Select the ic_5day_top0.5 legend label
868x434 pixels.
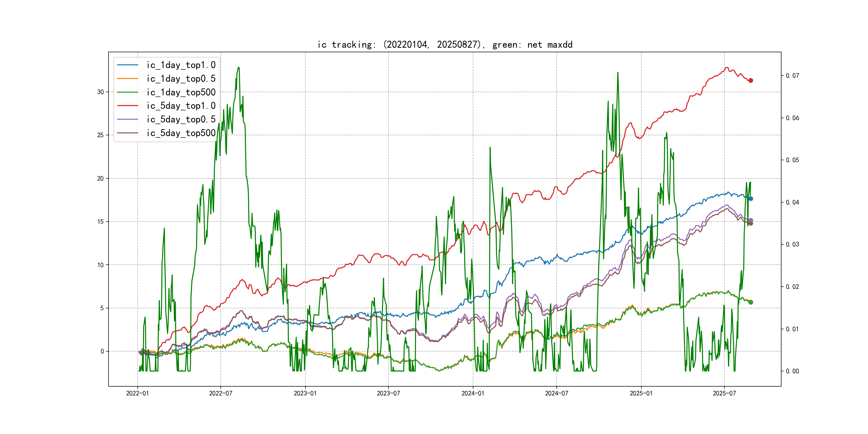pyautogui.click(x=181, y=119)
